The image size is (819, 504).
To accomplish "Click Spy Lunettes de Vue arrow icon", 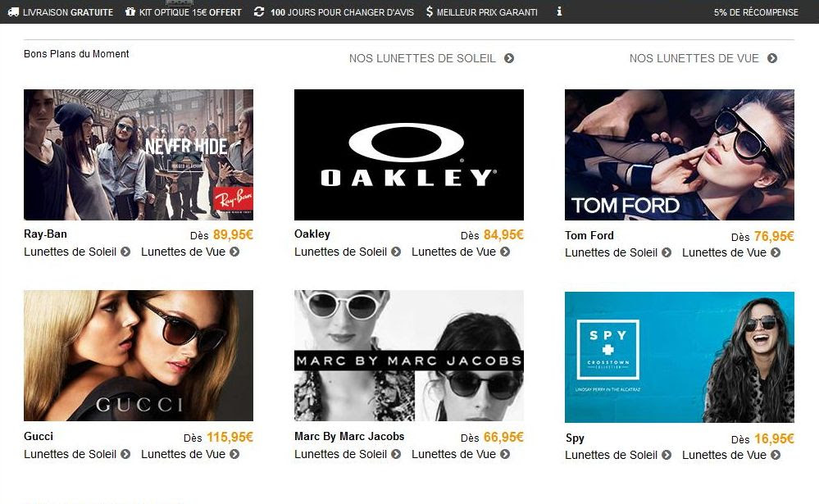I will pos(776,456).
